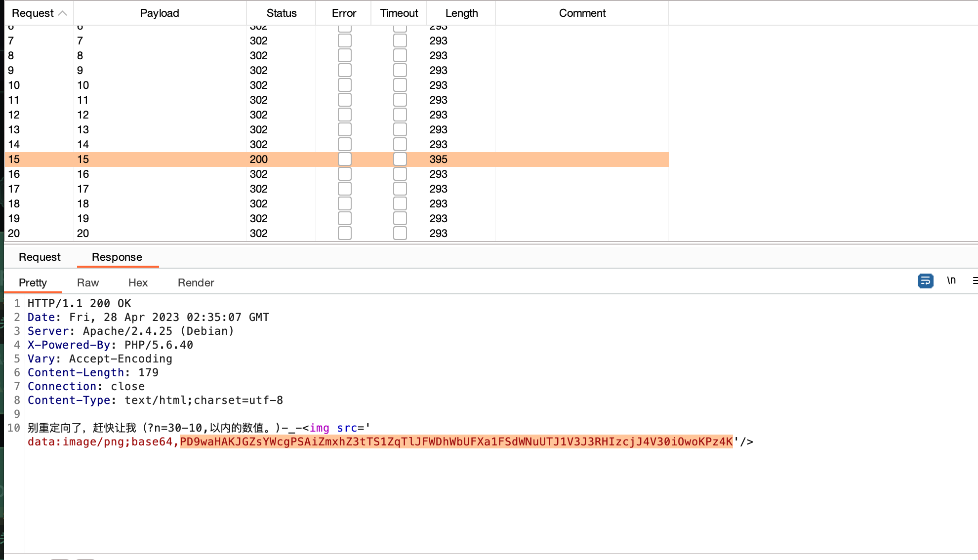The image size is (978, 560).
Task: Select the Raw view tab
Action: (x=88, y=282)
